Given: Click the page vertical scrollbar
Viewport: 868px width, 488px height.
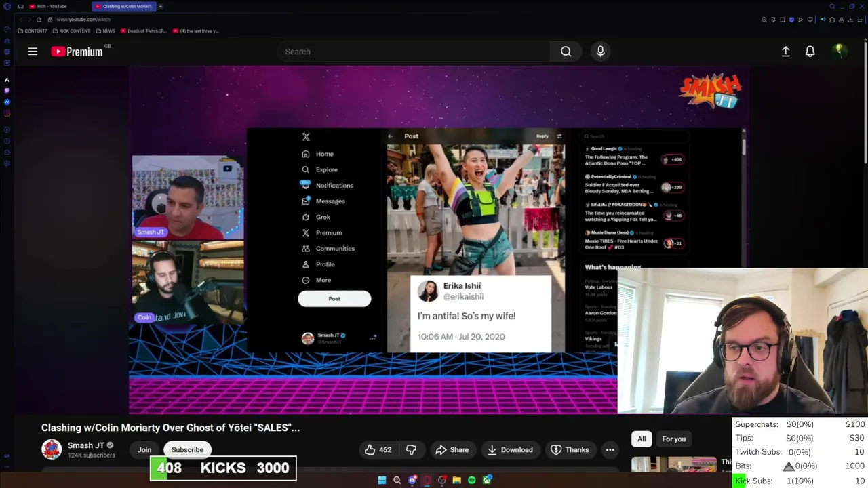Looking at the screenshot, I should point(865,102).
